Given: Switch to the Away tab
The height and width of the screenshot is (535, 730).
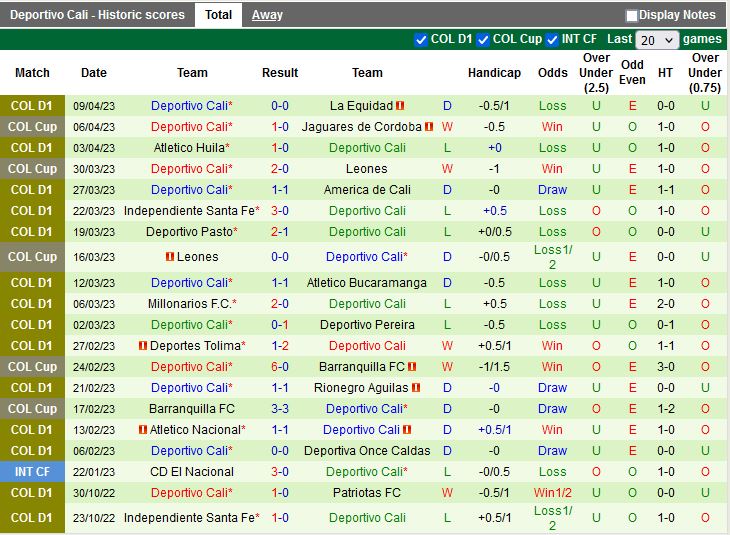Looking at the screenshot, I should [x=267, y=15].
